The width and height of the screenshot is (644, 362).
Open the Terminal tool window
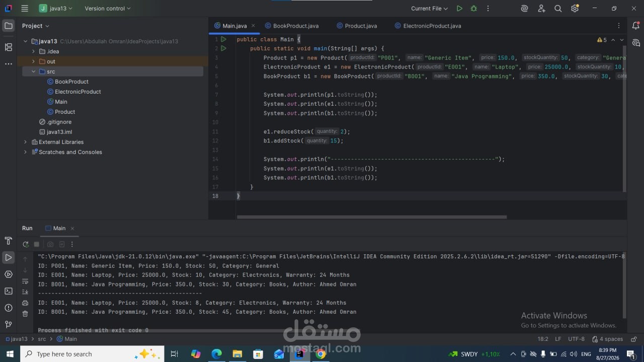click(x=8, y=291)
